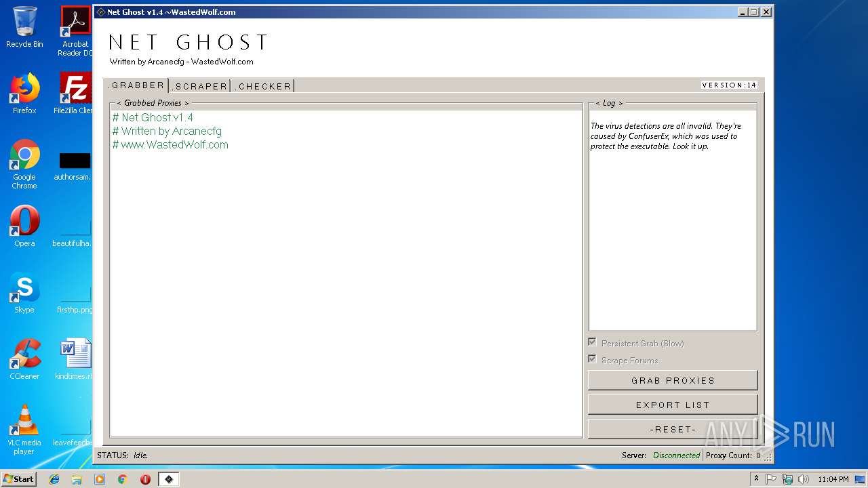868x488 pixels.
Task: Launch Internet Explorer from taskbar
Action: (x=54, y=479)
